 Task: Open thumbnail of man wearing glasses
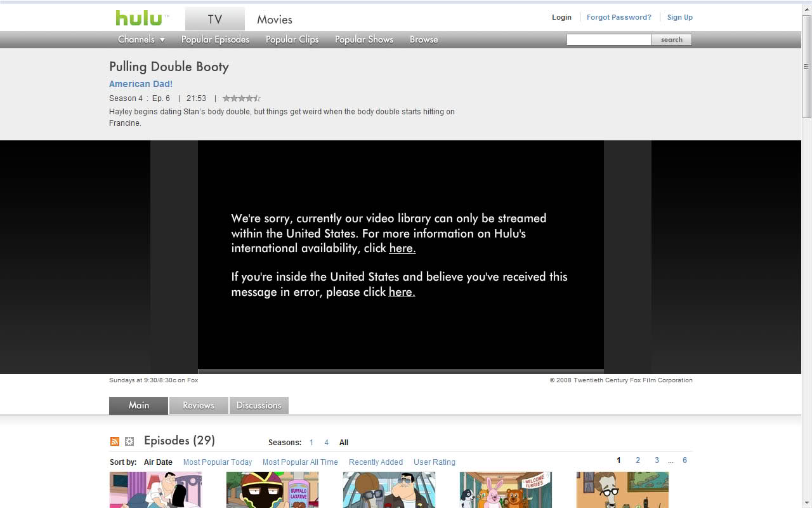(x=622, y=490)
